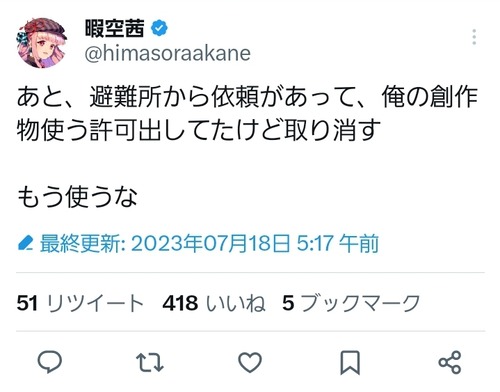Click the number 51 retweet count
This screenshot has height=392, width=500.
pos(27,303)
